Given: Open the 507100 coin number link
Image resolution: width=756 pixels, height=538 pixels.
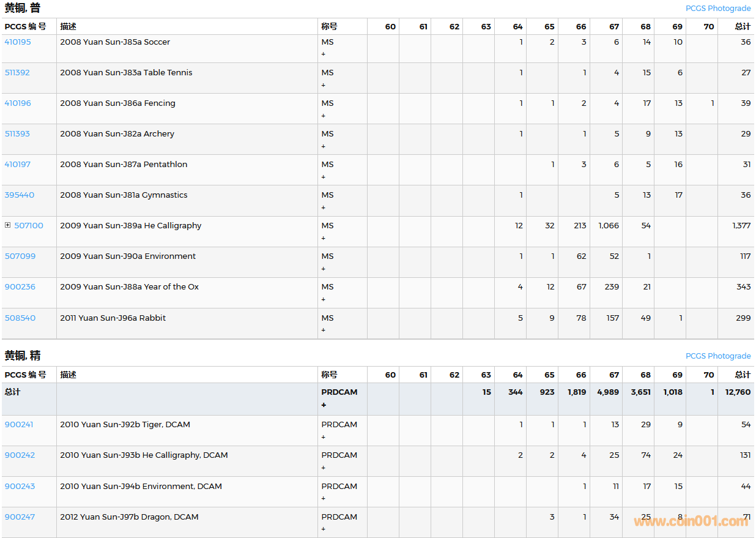Looking at the screenshot, I should pyautogui.click(x=29, y=226).
